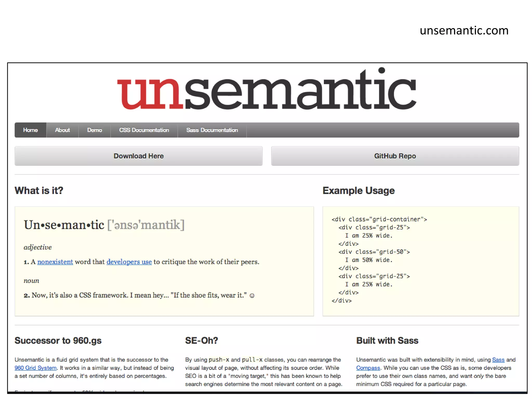Follow the "nonexistent" link
532x399 pixels.
tap(55, 262)
